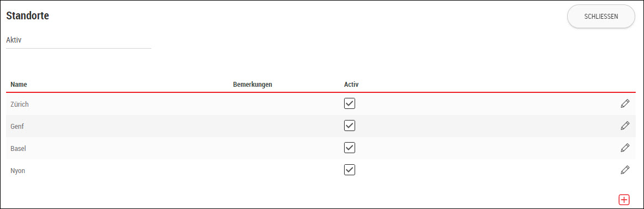Select the Zürich row name
This screenshot has height=209, width=644.
[x=20, y=104]
